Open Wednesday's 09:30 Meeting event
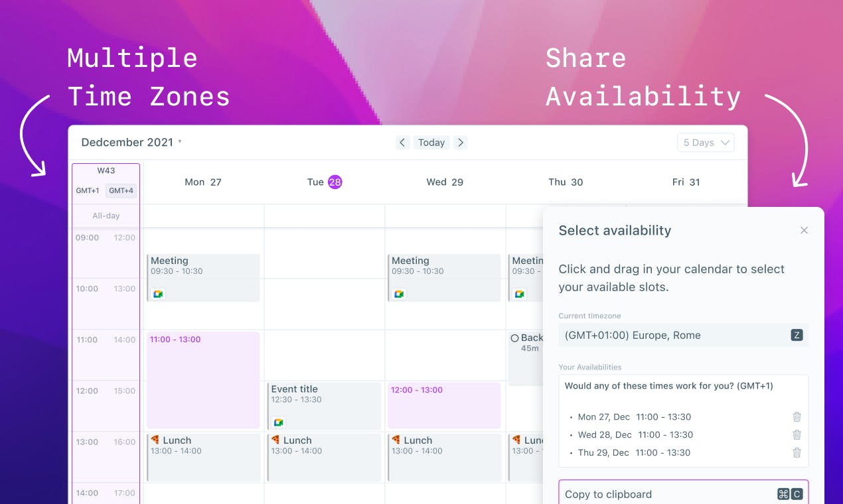The image size is (843, 504). 444,278
